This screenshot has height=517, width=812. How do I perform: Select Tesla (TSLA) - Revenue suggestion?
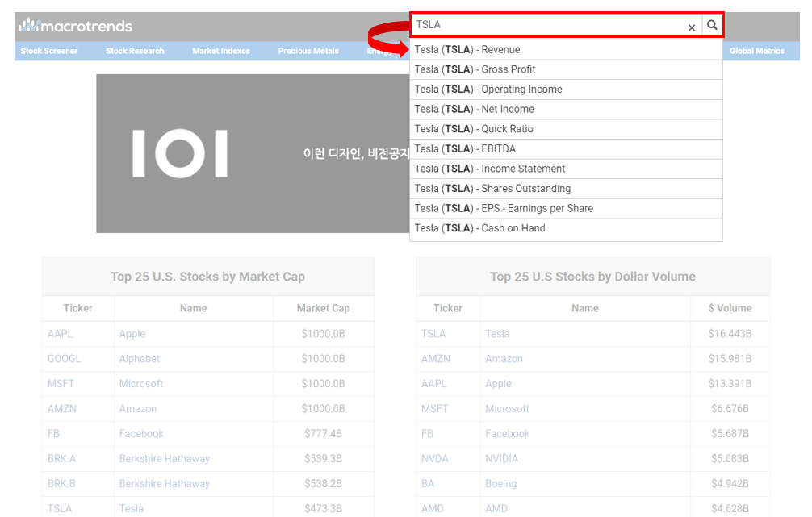(566, 50)
